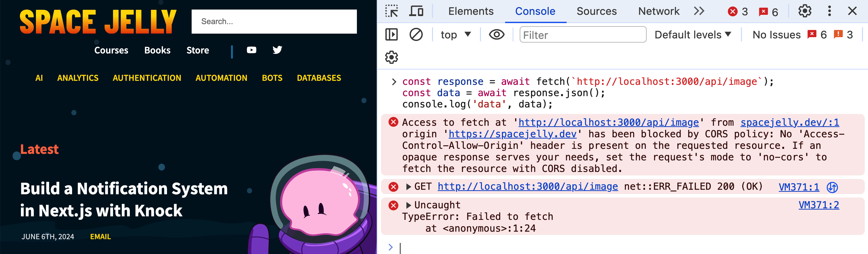Expand the Uncaught TypeError entry
868x254 pixels.
[x=408, y=205]
